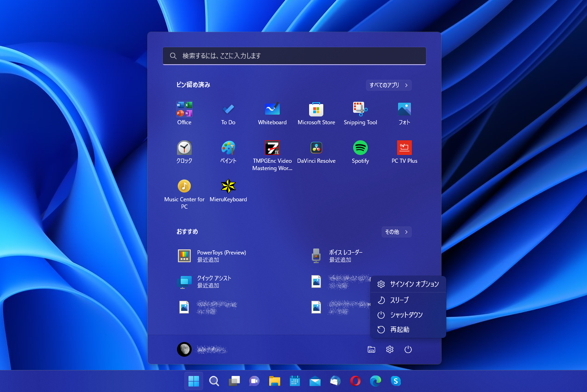Click その他 button in recommendations
This screenshot has height=392, width=587.
(x=397, y=232)
